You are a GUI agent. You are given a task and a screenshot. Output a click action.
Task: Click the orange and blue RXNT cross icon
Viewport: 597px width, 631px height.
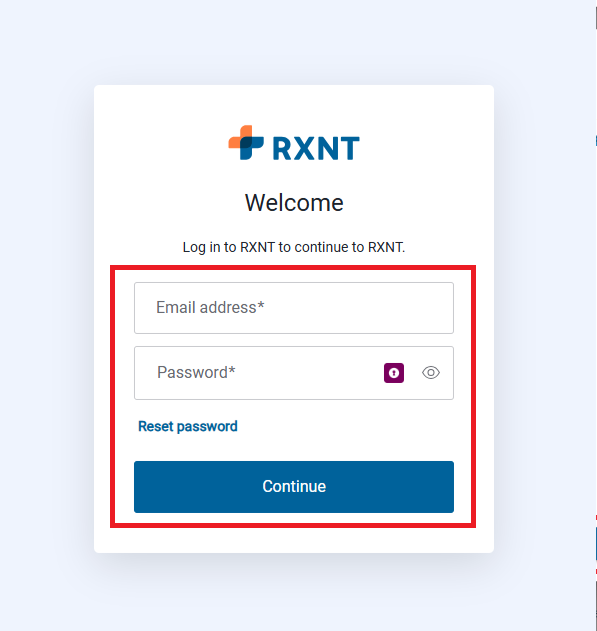246,142
